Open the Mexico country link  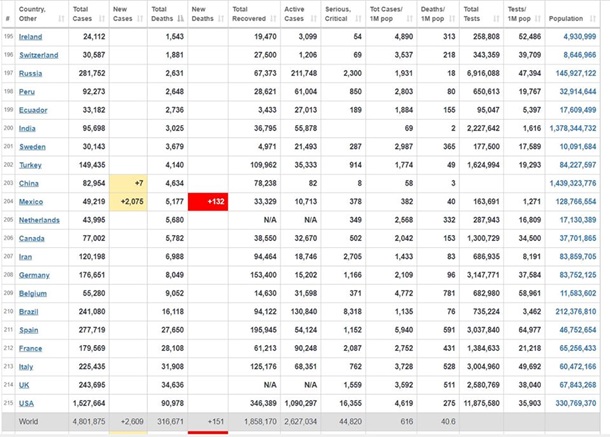[x=33, y=201]
